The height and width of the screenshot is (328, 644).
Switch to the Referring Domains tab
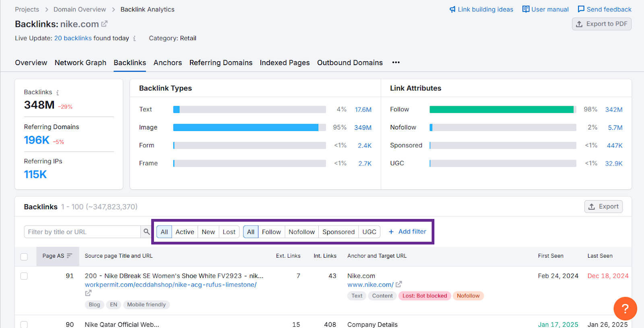[x=221, y=63]
